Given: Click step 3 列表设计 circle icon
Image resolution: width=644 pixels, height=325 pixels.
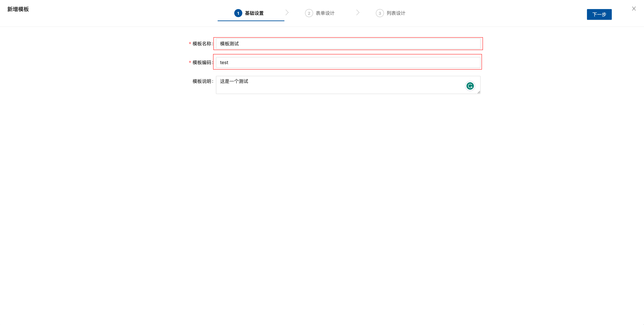Looking at the screenshot, I should pyautogui.click(x=380, y=13).
